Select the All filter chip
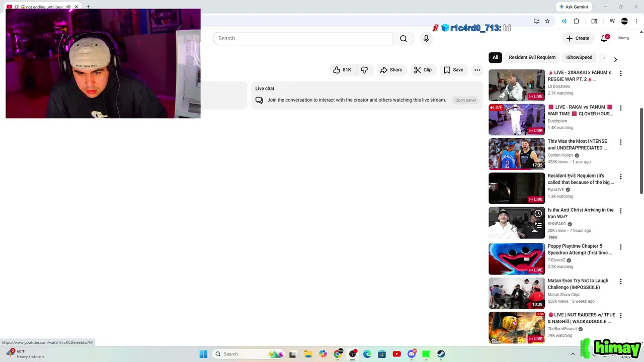The height and width of the screenshot is (362, 644). point(495,57)
